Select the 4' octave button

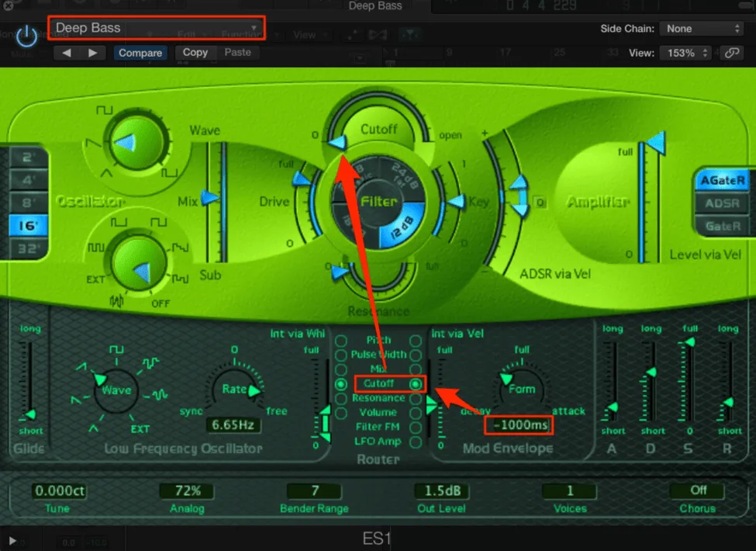pos(28,180)
